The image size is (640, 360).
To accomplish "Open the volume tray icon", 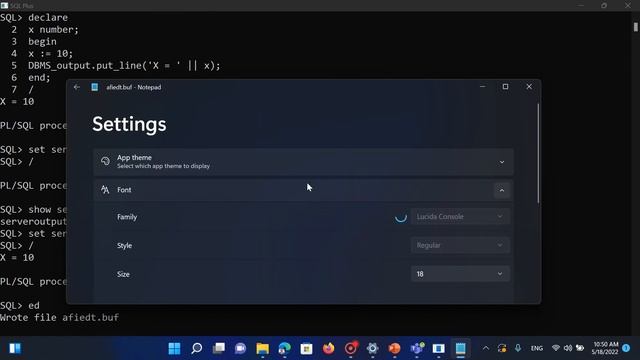I will point(568,348).
